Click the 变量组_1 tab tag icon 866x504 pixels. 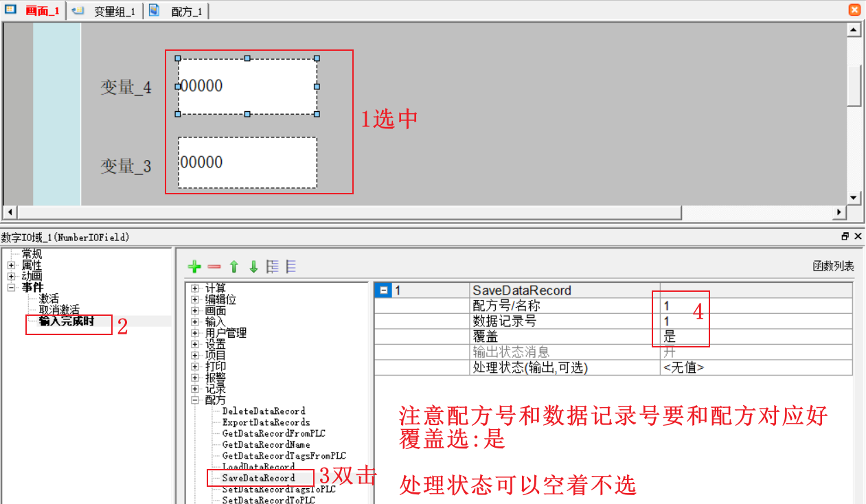78,10
